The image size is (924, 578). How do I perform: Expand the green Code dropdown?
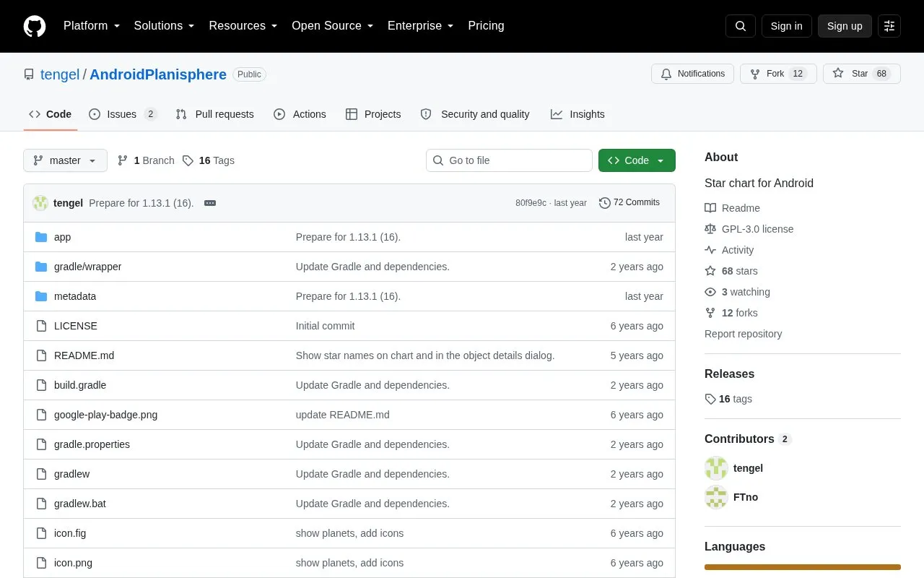point(637,160)
